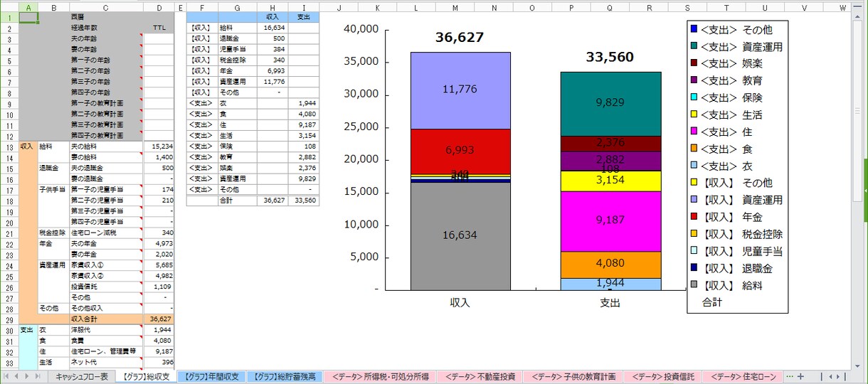Select column header H
Image resolution: width=868 pixels, height=384 pixels.
274,7
